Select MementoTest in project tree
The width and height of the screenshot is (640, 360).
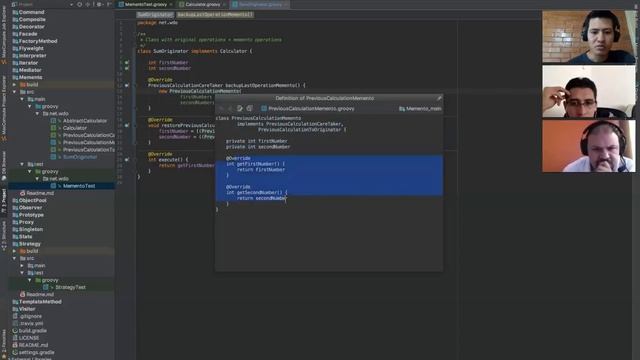tap(79, 186)
